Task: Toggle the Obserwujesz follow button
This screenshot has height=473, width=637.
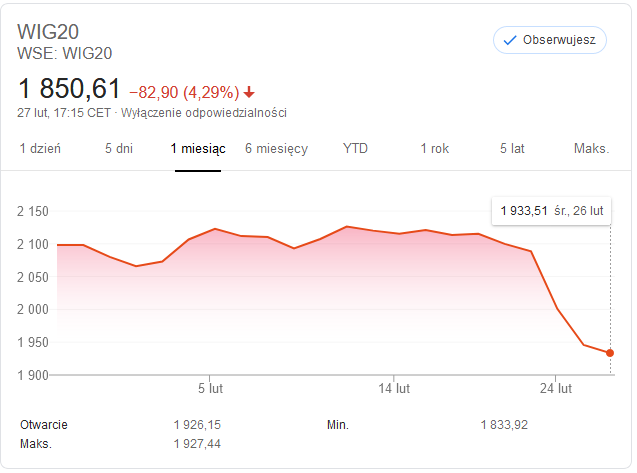Action: point(549,40)
